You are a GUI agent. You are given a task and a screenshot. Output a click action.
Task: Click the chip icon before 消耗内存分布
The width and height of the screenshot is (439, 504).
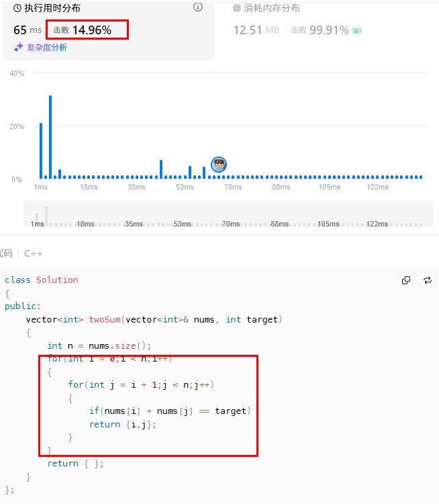pos(236,8)
